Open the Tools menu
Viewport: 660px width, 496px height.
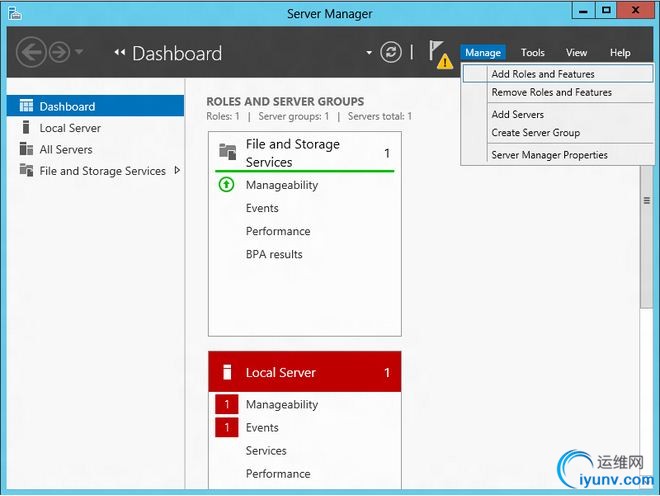(532, 53)
